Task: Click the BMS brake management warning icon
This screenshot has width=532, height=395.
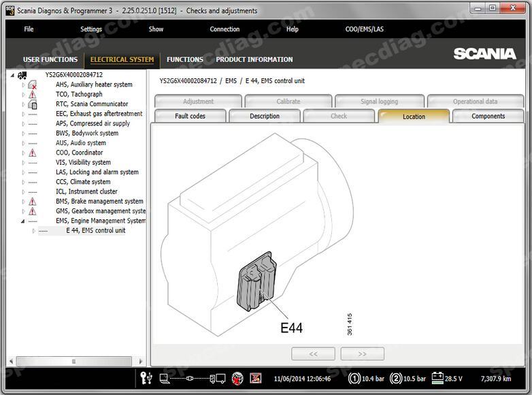Action: (32, 202)
